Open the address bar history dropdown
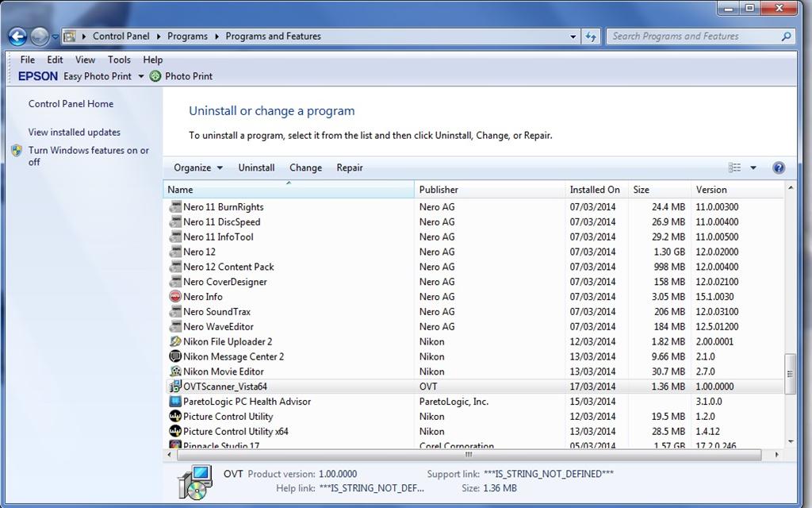The width and height of the screenshot is (812, 508). 573,37
